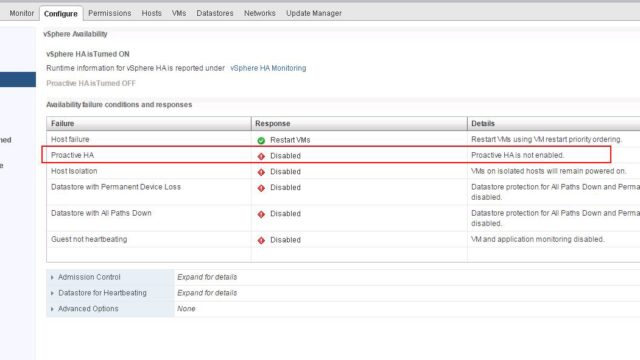Open the Update Manager tab
The image size is (640, 360).
[313, 13]
